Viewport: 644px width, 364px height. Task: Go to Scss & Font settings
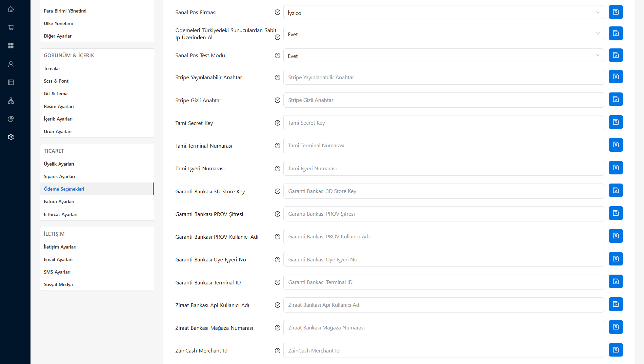click(x=56, y=81)
